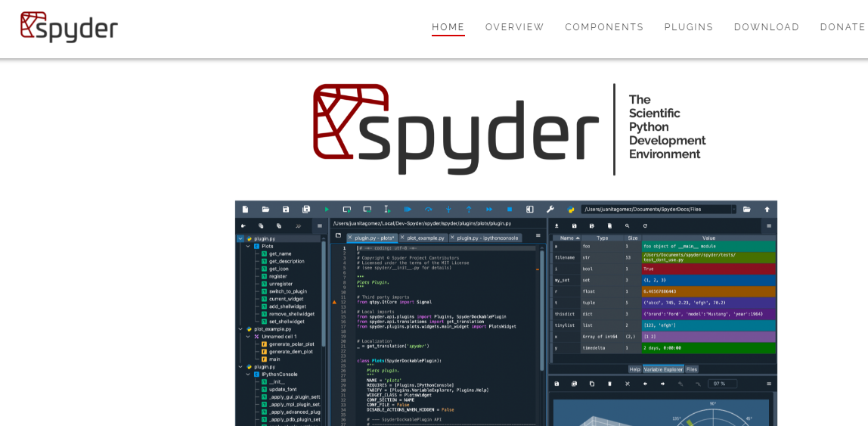
Task: Click the Variable Explorer refresh icon
Action: point(645,226)
